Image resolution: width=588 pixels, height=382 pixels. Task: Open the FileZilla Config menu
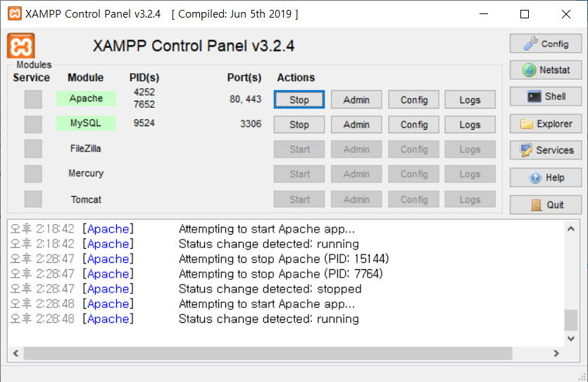tap(413, 149)
